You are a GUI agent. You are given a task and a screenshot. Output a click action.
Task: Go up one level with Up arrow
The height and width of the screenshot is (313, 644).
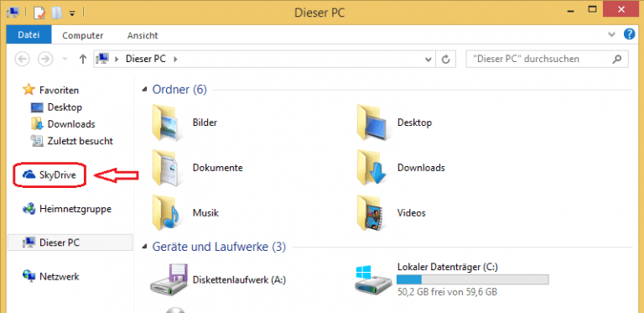[83, 59]
